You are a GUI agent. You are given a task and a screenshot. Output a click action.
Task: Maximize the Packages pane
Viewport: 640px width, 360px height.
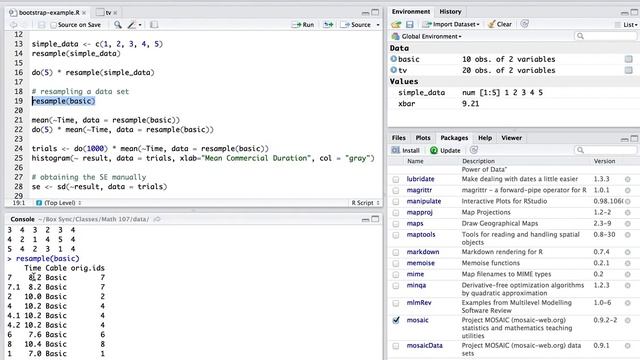634,138
